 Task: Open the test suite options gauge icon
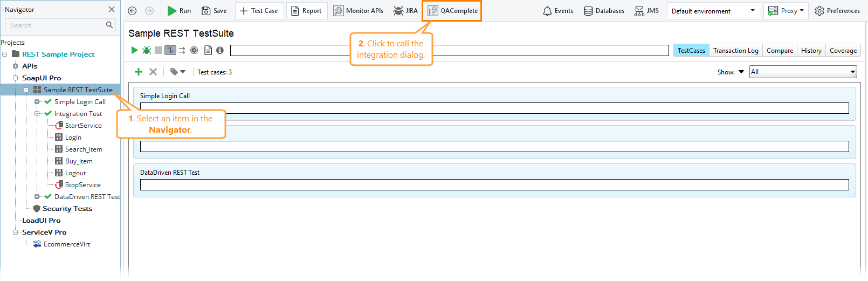(194, 50)
